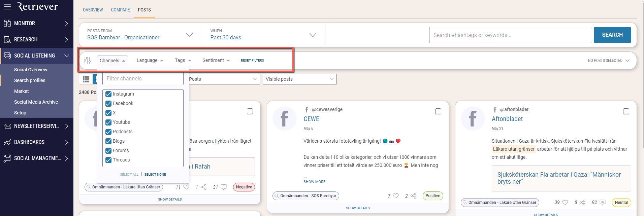The image size is (644, 216).
Task: Click the Monitor binoculars icon
Action: click(x=7, y=23)
